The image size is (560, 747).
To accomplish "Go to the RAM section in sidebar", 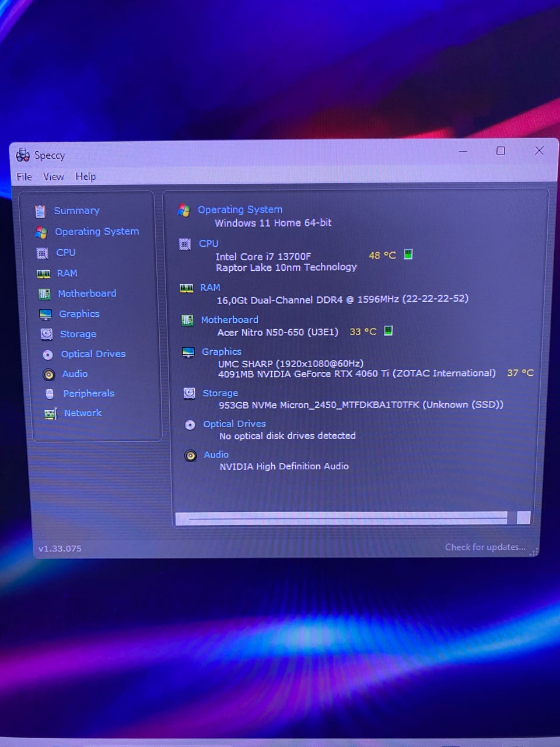I will (x=67, y=273).
